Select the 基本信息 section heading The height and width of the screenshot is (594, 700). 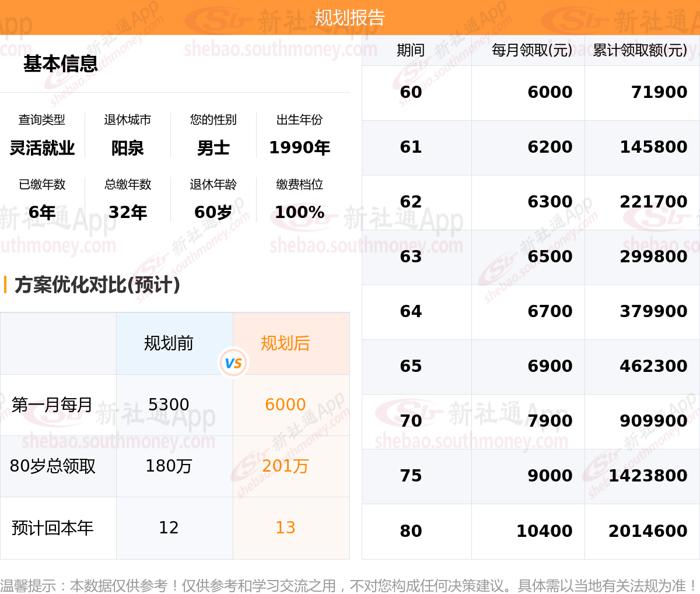click(x=61, y=64)
